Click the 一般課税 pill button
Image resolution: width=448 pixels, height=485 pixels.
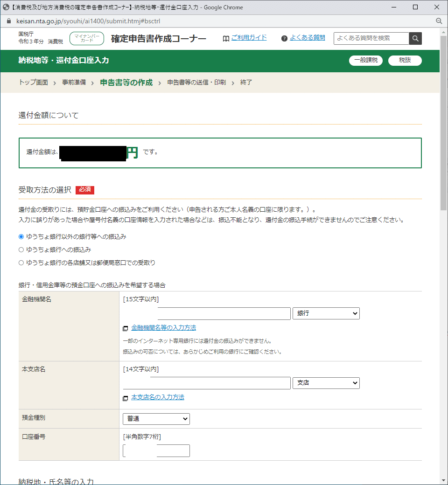366,60
